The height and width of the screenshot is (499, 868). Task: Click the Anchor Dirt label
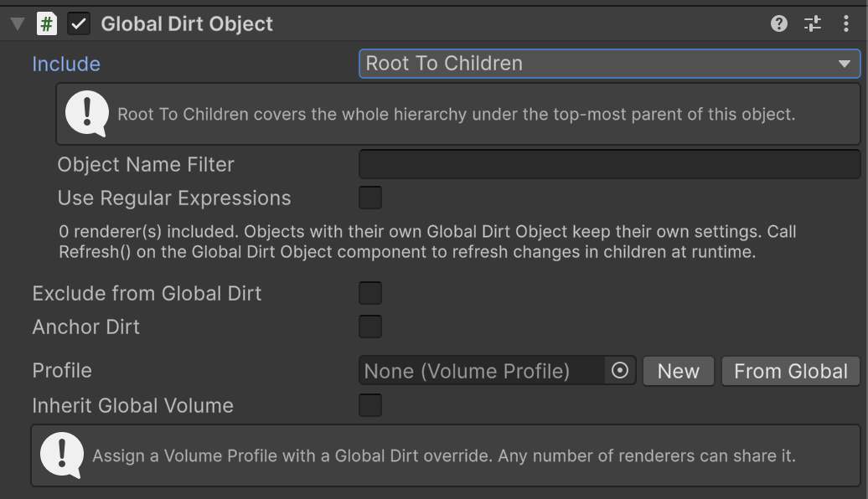pos(85,327)
